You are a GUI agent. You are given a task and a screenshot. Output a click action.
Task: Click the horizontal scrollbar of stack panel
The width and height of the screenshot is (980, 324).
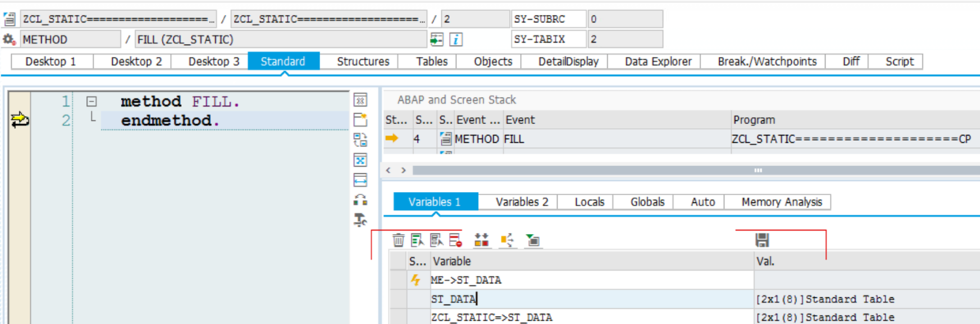coord(695,170)
